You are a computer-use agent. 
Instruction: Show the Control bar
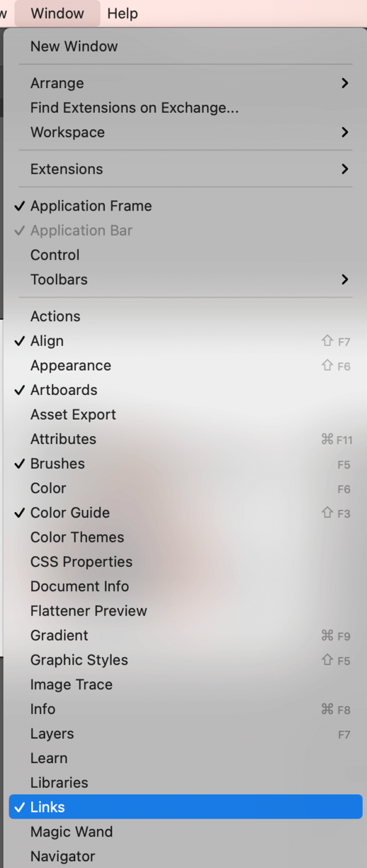[x=54, y=255]
